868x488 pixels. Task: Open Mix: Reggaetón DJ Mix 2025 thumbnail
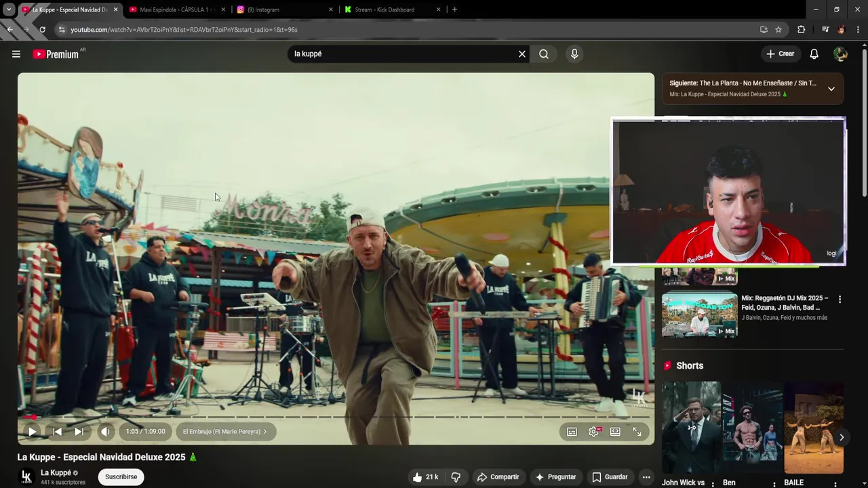coord(699,315)
